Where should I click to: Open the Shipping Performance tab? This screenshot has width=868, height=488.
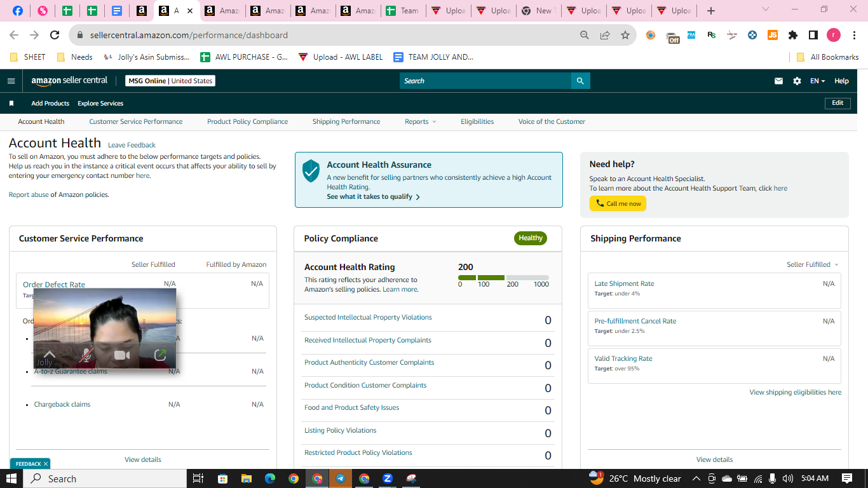[346, 121]
